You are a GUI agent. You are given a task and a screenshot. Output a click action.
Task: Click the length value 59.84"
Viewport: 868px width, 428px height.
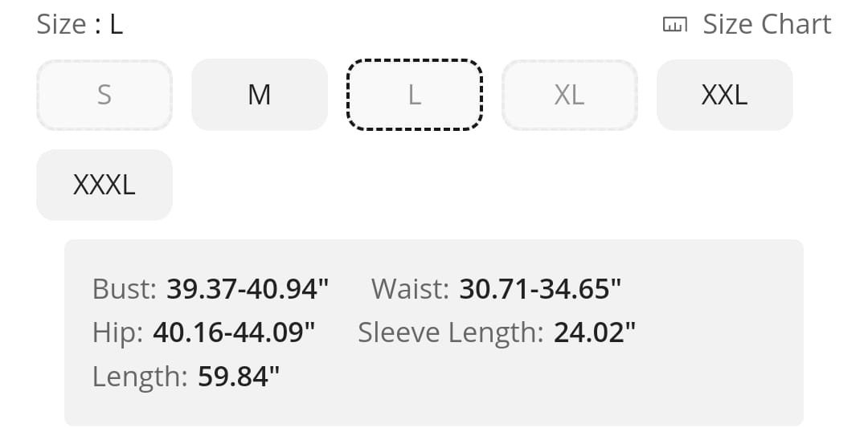(240, 376)
